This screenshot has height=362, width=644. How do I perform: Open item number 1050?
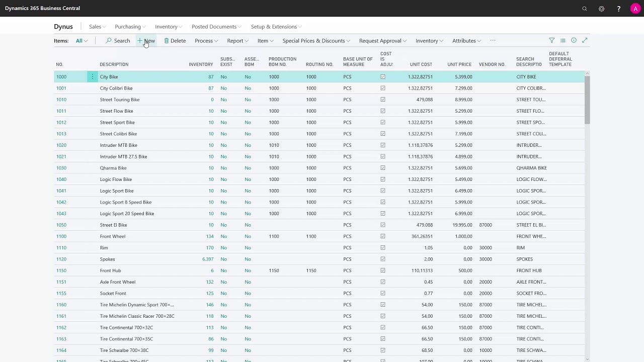click(x=61, y=225)
